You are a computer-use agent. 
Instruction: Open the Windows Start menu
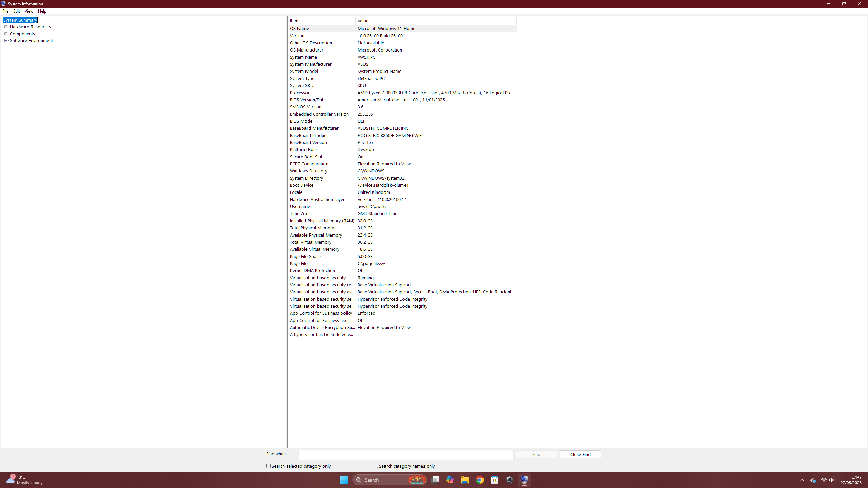click(344, 480)
